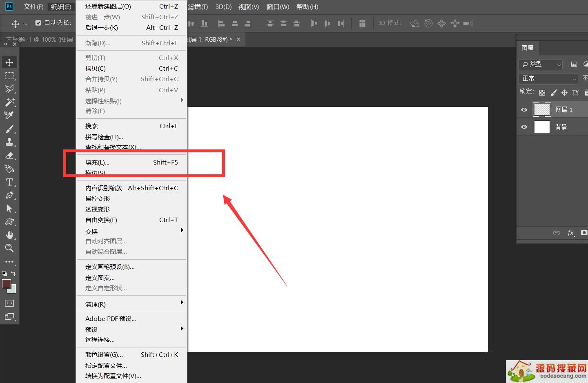This screenshot has width=588, height=383.
Task: Click the layer style fx button
Action: click(571, 233)
